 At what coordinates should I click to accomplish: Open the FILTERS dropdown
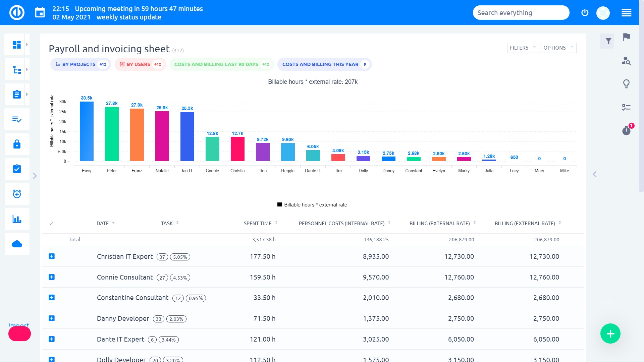coord(522,48)
